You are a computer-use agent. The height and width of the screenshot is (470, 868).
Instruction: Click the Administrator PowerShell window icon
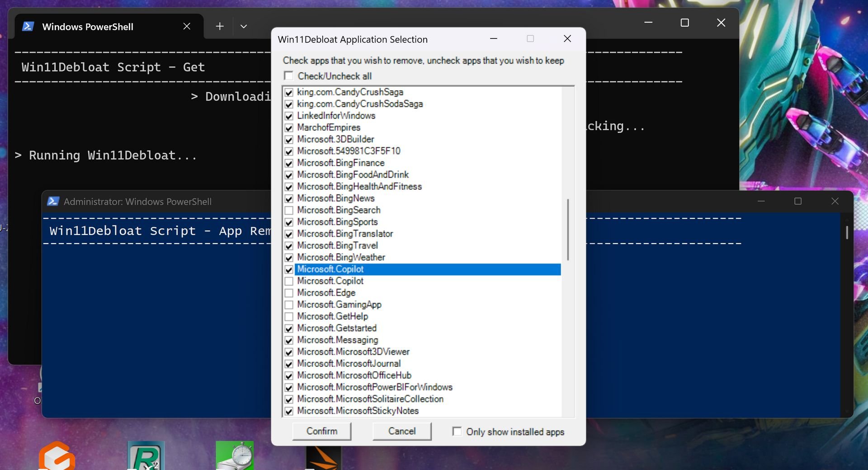(x=53, y=202)
